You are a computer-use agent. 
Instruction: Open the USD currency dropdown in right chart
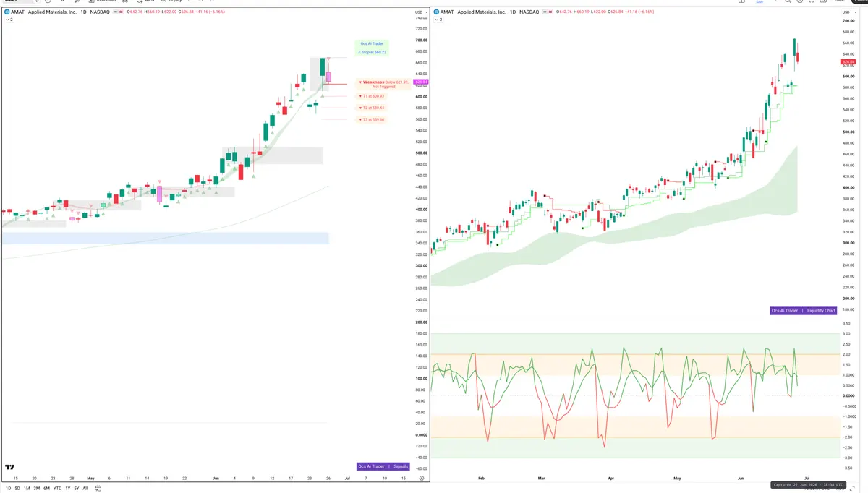(848, 12)
